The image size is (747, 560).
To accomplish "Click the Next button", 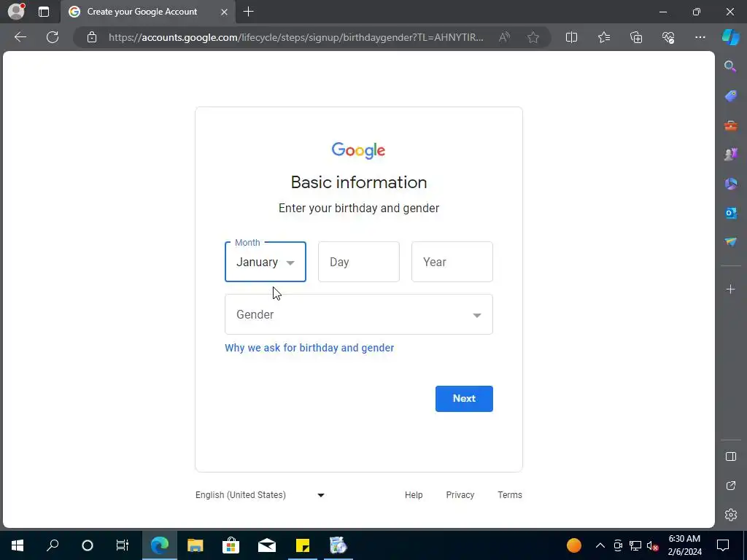I will pos(464,399).
